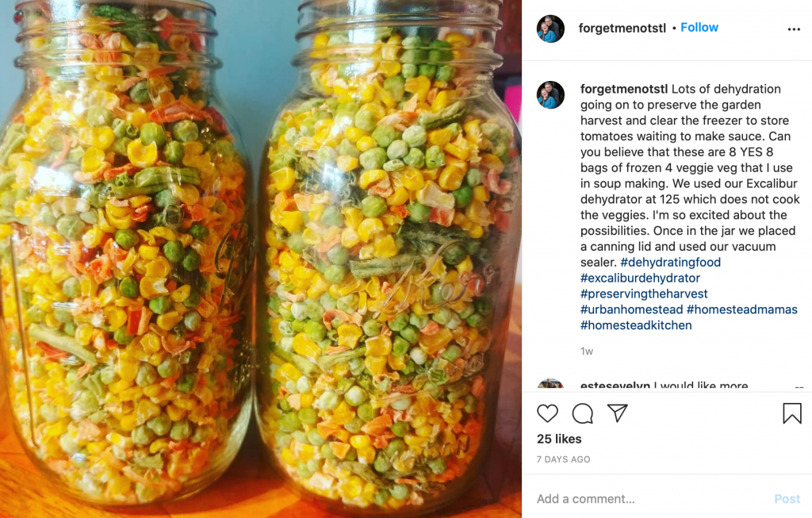The height and width of the screenshot is (518, 812).
Task: Open the estesevelyn commenter avatar
Action: click(550, 385)
